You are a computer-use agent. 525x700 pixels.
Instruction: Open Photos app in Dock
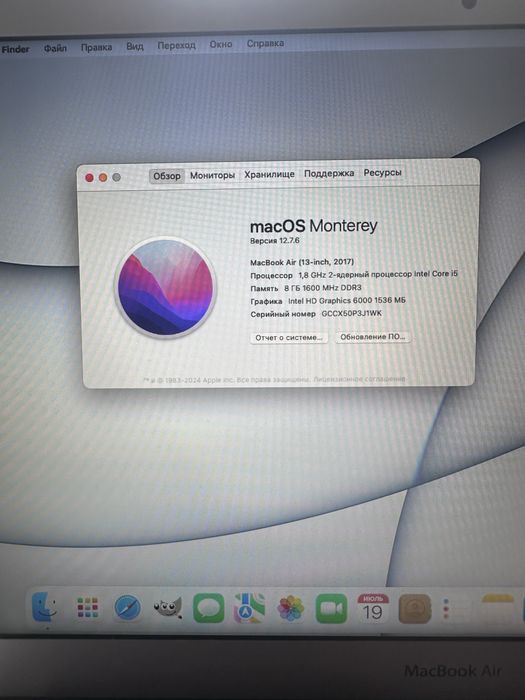[x=290, y=608]
